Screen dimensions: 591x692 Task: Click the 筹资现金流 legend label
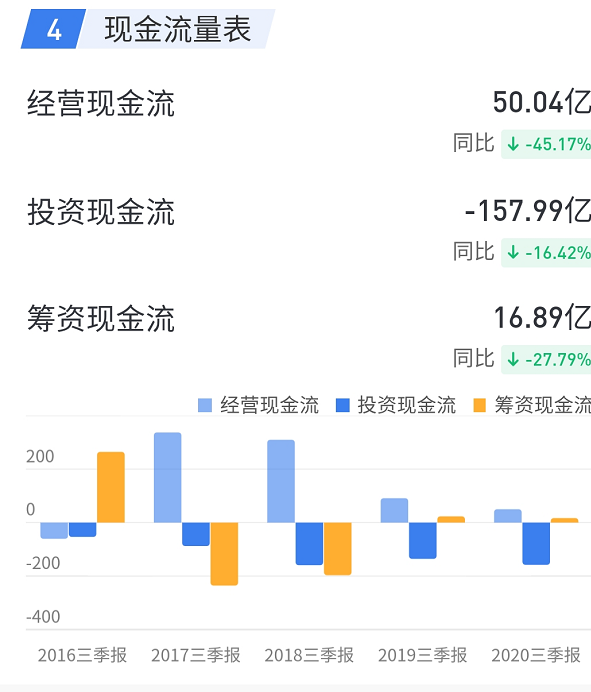(x=542, y=405)
